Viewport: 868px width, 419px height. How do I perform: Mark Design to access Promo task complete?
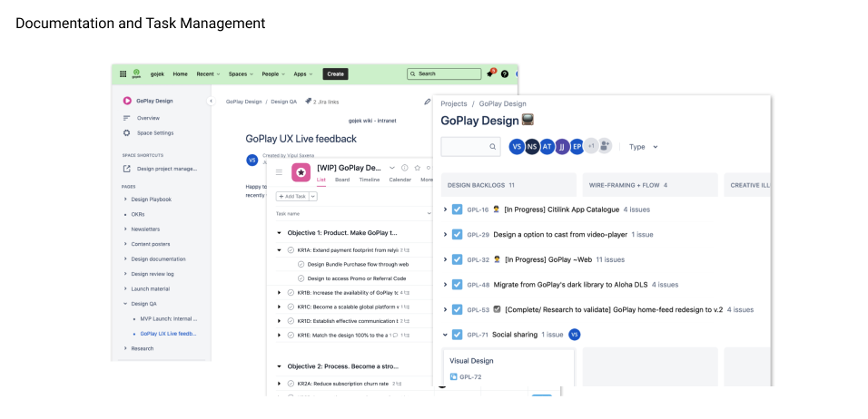click(x=301, y=278)
